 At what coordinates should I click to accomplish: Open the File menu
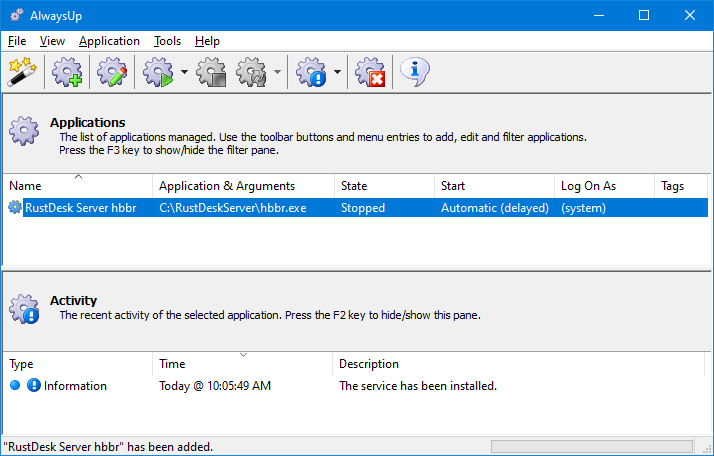pyautogui.click(x=17, y=41)
